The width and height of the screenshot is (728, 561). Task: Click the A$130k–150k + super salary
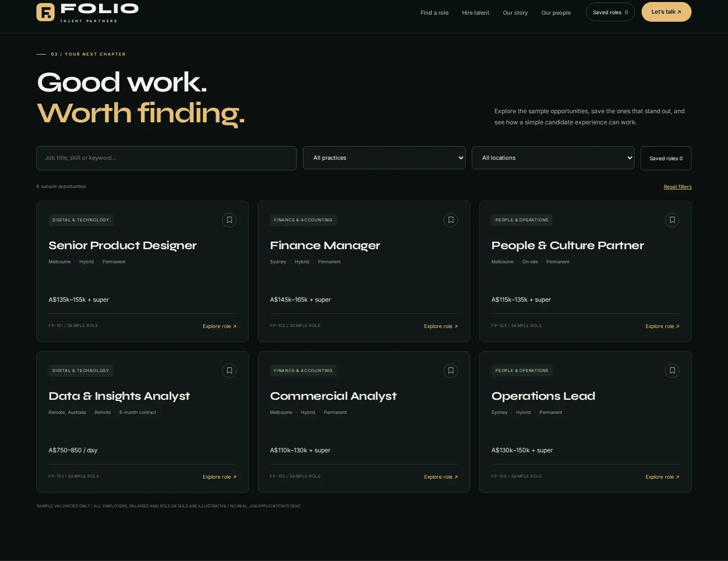[522, 450]
